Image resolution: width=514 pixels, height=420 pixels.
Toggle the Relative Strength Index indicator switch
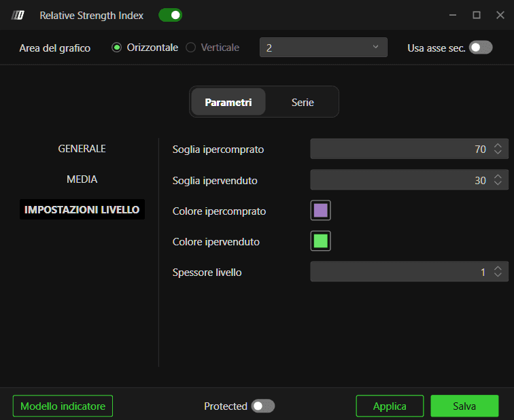click(x=170, y=15)
